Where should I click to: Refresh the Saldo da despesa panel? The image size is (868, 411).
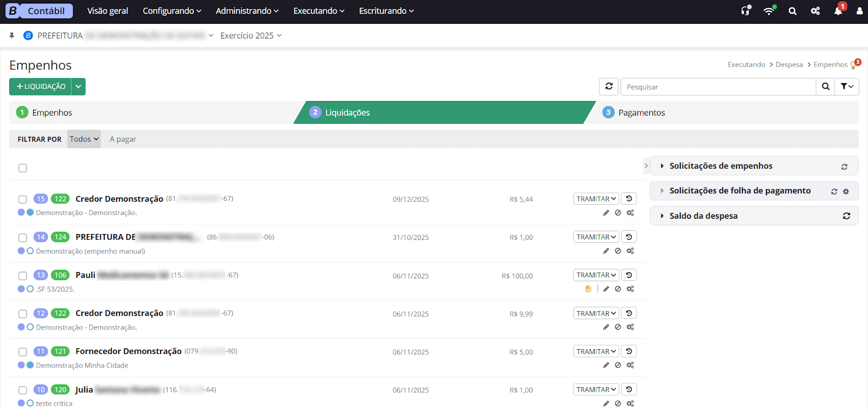[x=846, y=216]
